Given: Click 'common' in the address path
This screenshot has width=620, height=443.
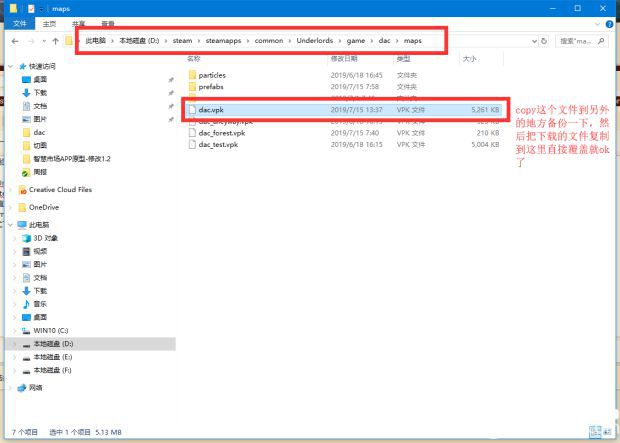Looking at the screenshot, I should [269, 41].
